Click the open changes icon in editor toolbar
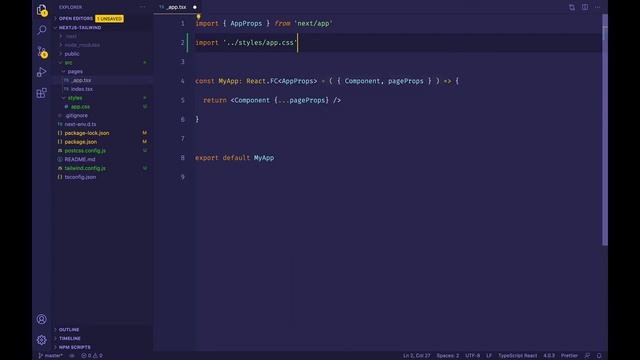 (x=572, y=7)
